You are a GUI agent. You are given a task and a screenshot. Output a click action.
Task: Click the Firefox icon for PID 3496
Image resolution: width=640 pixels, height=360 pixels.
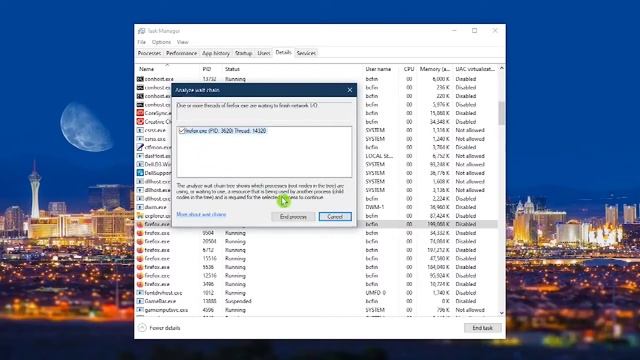pos(140,284)
